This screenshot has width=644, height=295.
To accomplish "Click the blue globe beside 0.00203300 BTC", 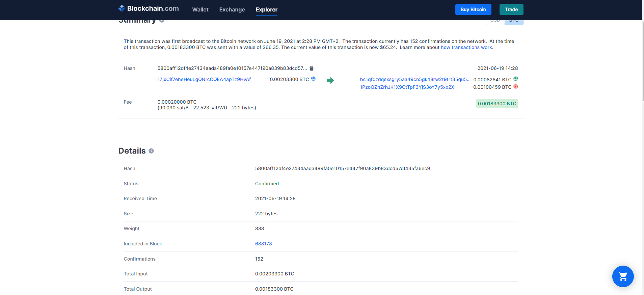I will [x=313, y=79].
